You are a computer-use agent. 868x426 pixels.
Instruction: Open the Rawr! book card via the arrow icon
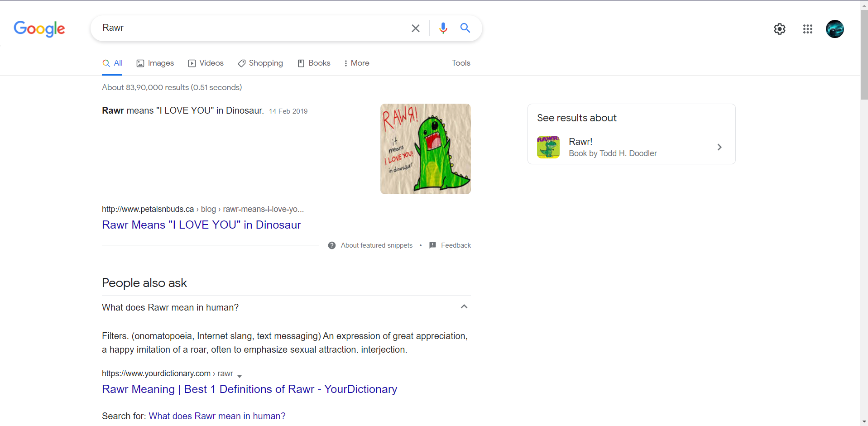(x=719, y=147)
